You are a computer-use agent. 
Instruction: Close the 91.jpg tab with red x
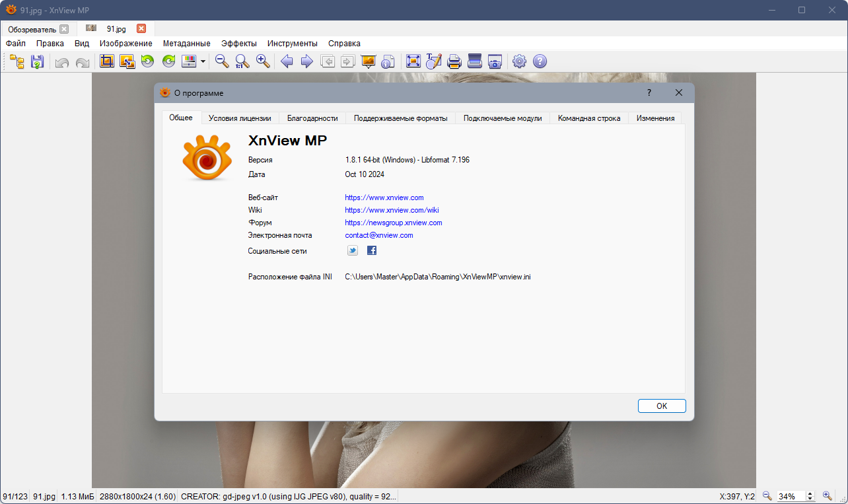click(x=141, y=28)
